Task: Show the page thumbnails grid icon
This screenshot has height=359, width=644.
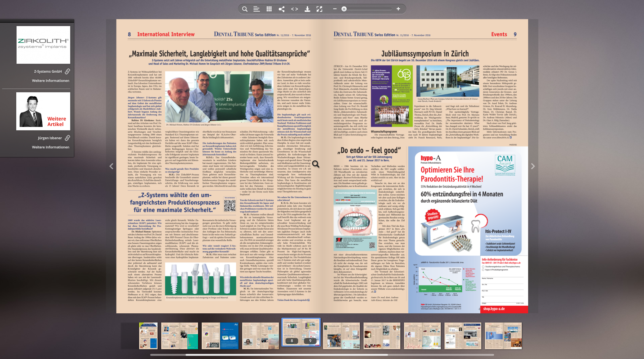Action: [269, 9]
